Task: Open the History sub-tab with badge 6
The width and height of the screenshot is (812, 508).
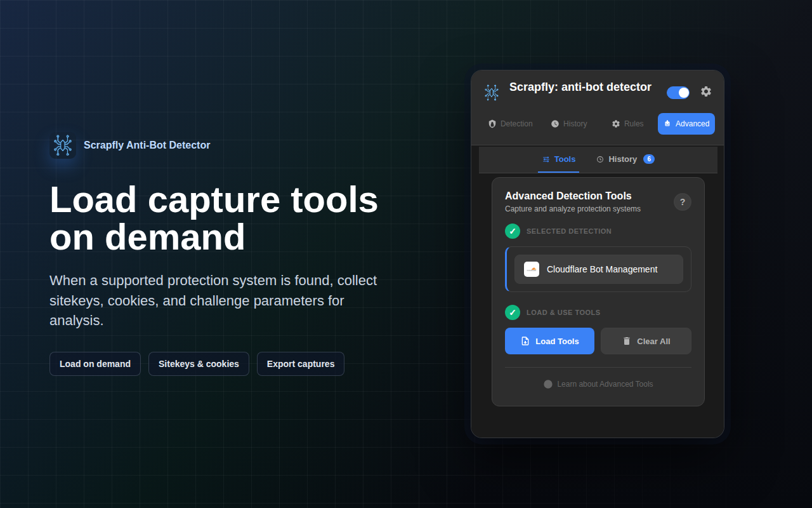Action: coord(625,159)
